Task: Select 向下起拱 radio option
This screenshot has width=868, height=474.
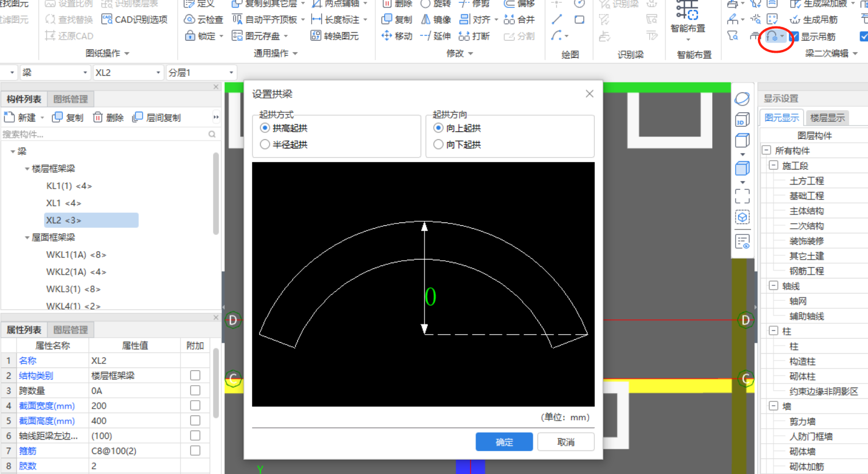Action: tap(438, 144)
